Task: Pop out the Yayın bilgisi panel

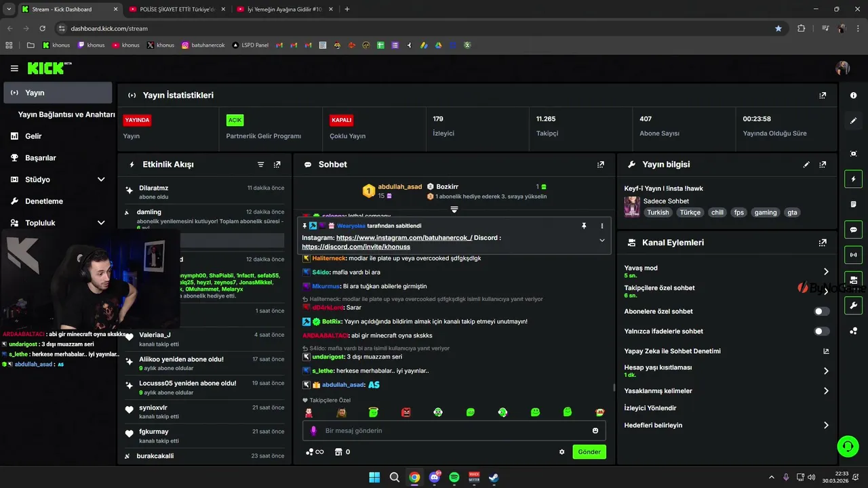Action: pyautogui.click(x=823, y=165)
